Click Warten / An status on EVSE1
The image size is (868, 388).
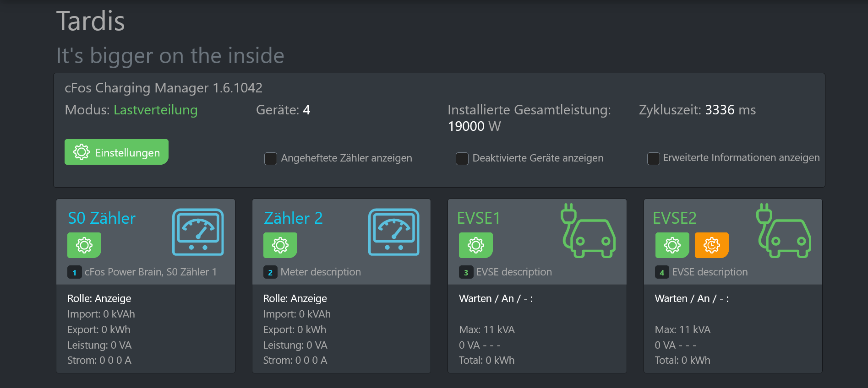[x=496, y=298]
